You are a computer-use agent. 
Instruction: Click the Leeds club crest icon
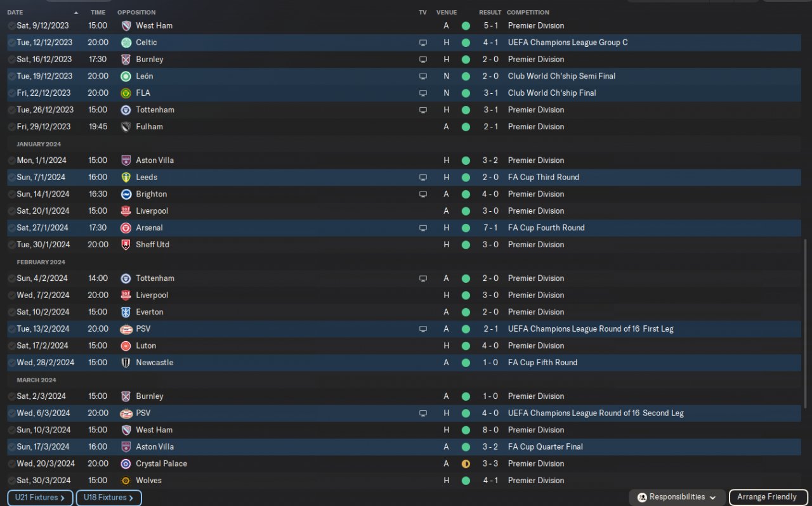pyautogui.click(x=126, y=177)
